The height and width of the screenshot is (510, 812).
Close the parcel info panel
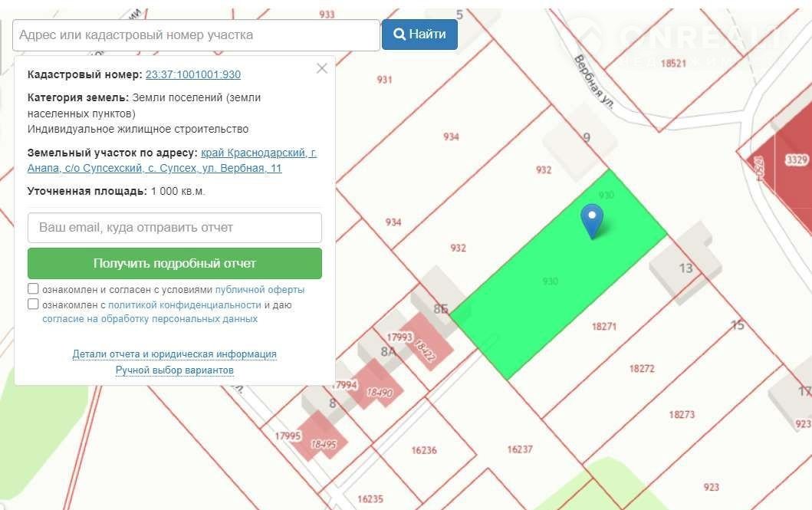(x=322, y=68)
